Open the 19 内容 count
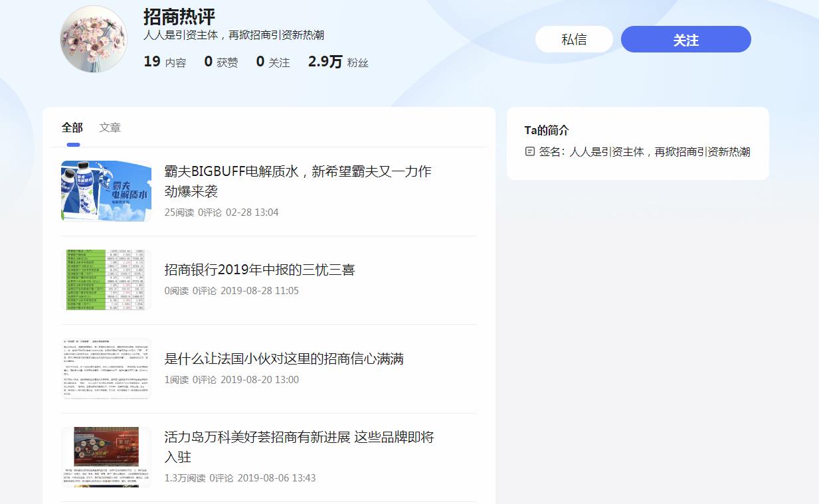 pos(165,62)
